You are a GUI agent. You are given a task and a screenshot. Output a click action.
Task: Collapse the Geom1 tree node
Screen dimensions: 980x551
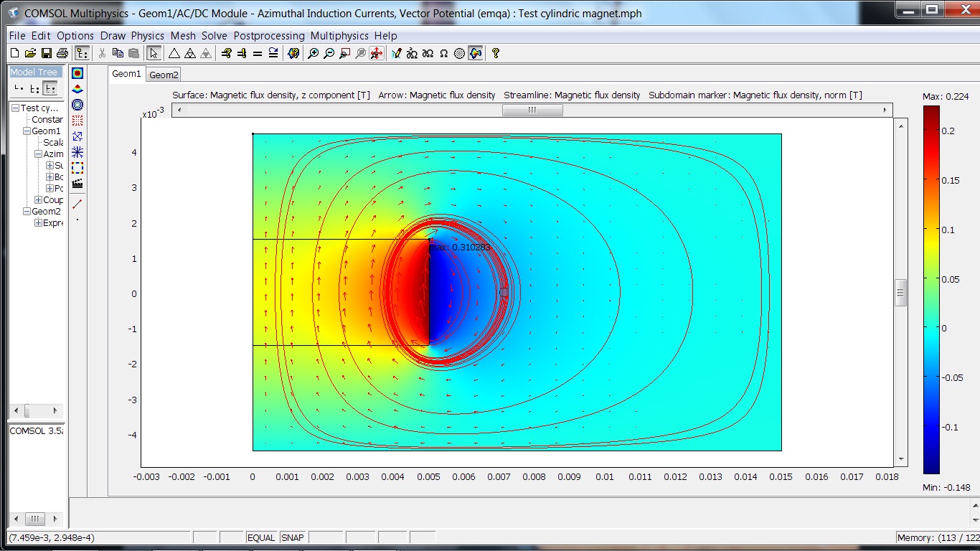click(x=27, y=131)
